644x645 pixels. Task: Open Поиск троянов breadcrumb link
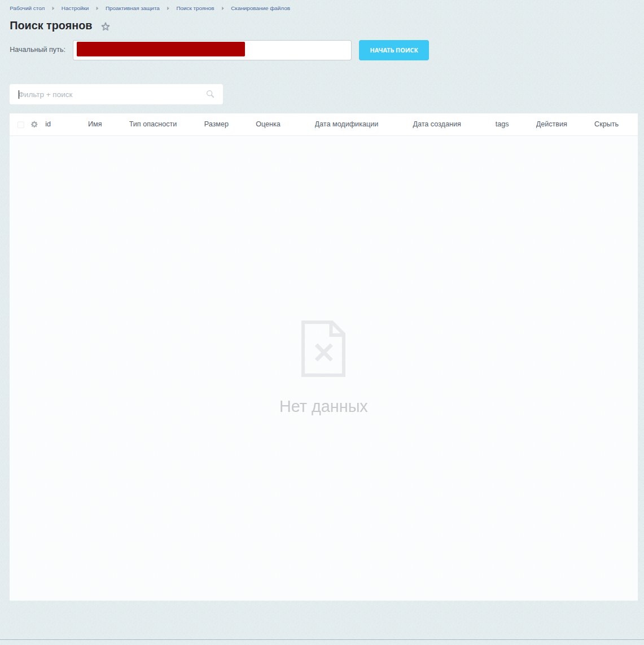[195, 8]
